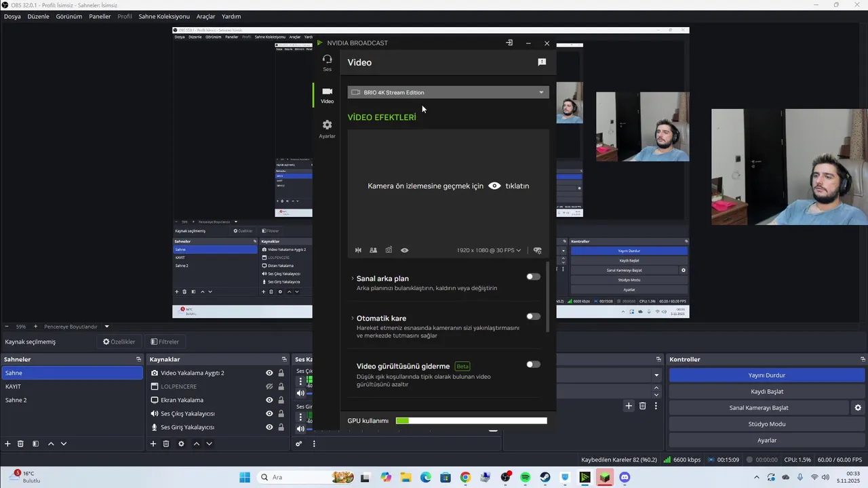Toggle Sanal arka plan switch
868x488 pixels.
534,277
